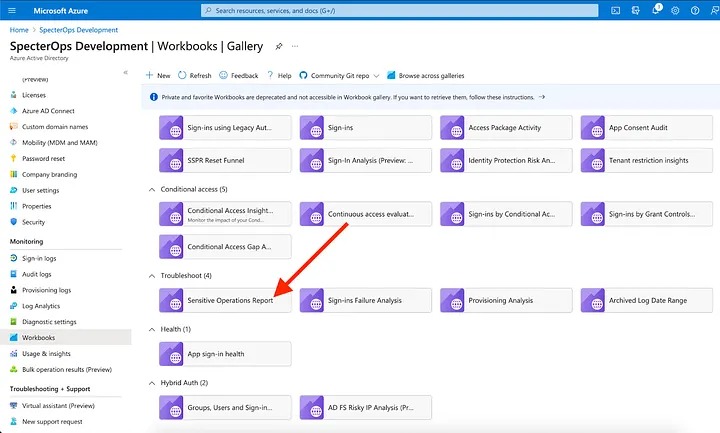Click New workbook button
Viewport: 720px width, 433px height.
click(158, 75)
